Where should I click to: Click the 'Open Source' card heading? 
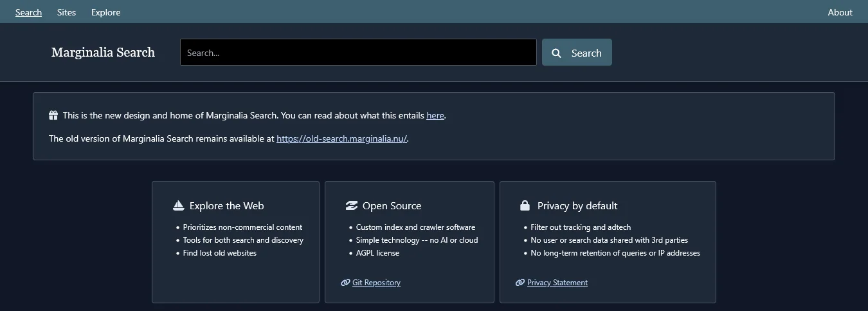click(392, 206)
